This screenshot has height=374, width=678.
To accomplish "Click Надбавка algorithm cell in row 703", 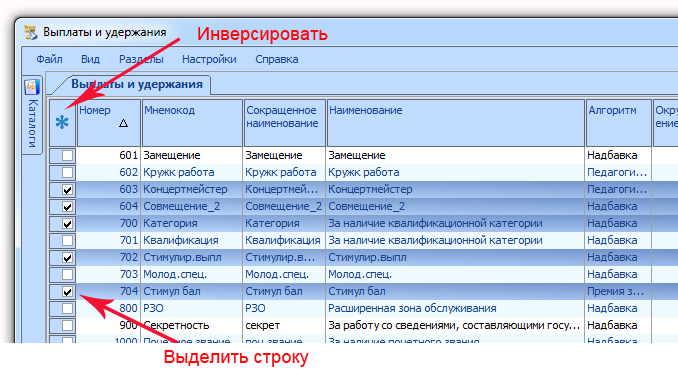I will (x=619, y=275).
